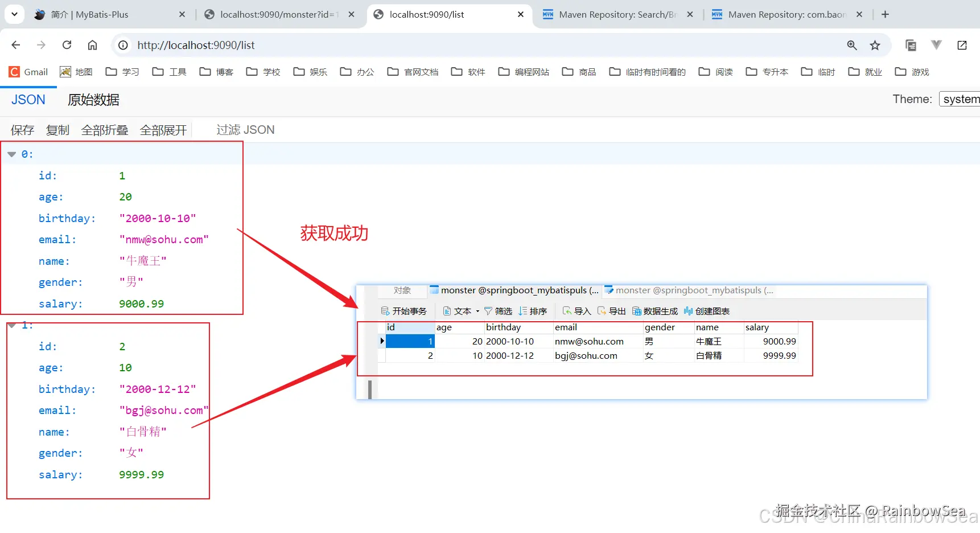Screen dimensions: 980x533
Task: Open the 办公 bookmark folder
Action: click(357, 72)
